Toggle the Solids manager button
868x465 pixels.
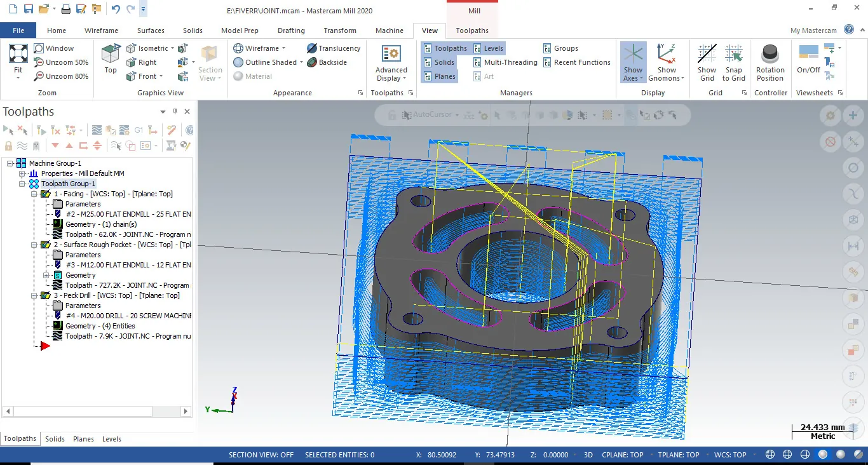pos(439,62)
